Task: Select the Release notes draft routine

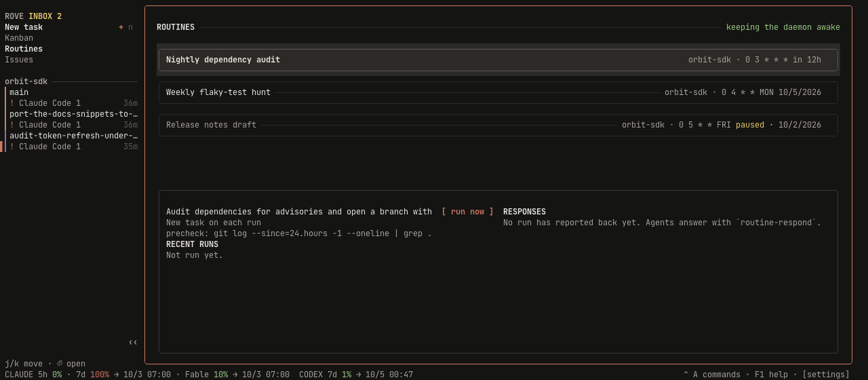Action: pyautogui.click(x=498, y=125)
